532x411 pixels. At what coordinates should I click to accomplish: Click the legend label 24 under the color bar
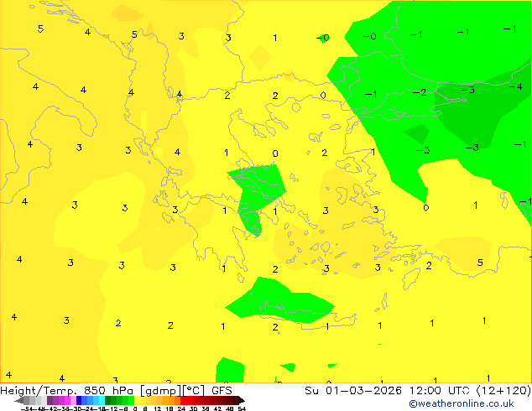tap(181, 408)
